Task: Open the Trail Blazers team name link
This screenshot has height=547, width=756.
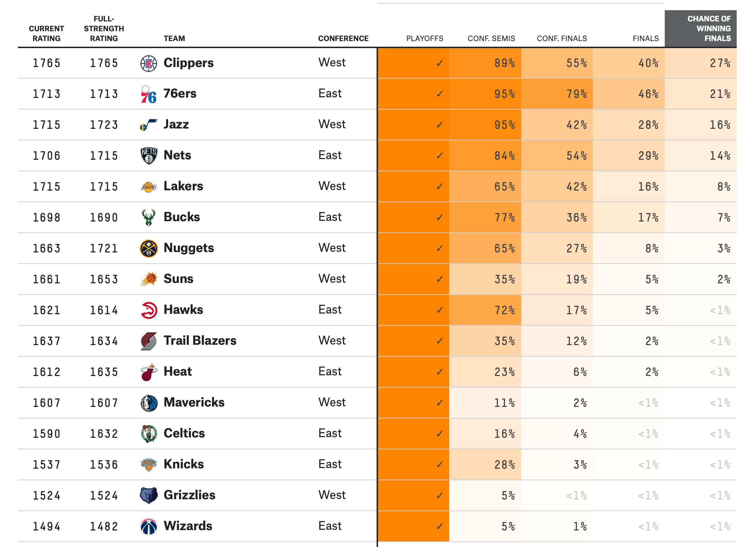Action: [x=200, y=341]
